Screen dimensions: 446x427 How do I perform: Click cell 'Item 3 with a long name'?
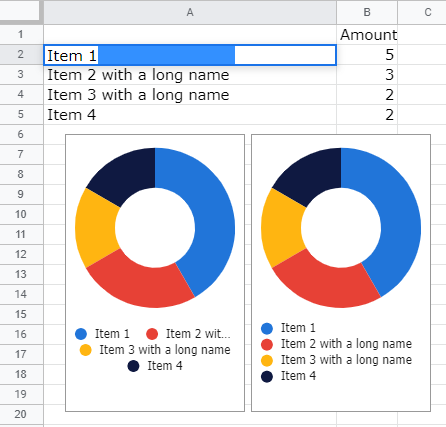point(190,95)
